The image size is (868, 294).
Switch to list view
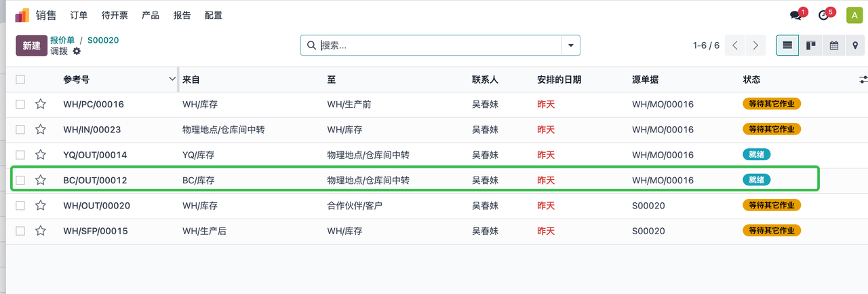tap(787, 45)
